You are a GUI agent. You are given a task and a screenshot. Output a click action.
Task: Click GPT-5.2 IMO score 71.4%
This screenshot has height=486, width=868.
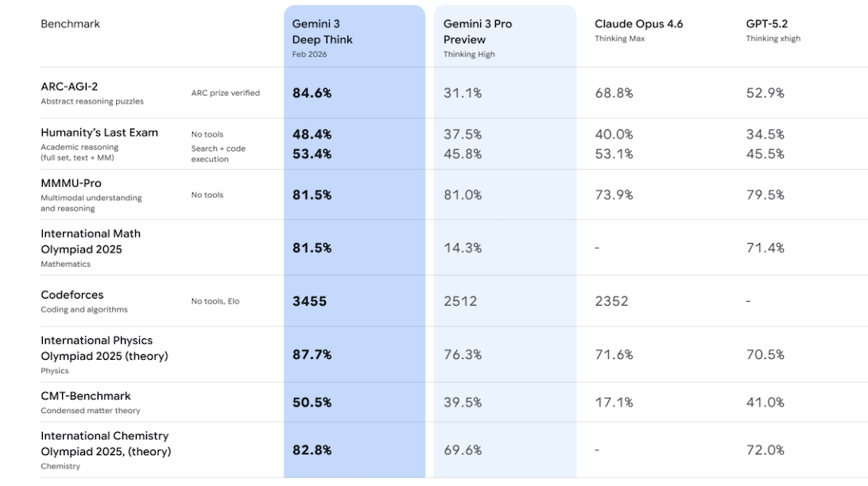765,248
